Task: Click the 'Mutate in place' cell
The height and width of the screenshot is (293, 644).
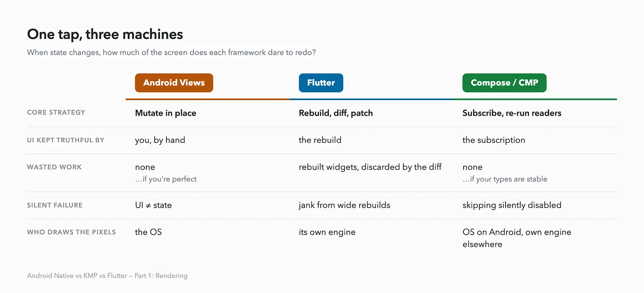Action: 166,113
